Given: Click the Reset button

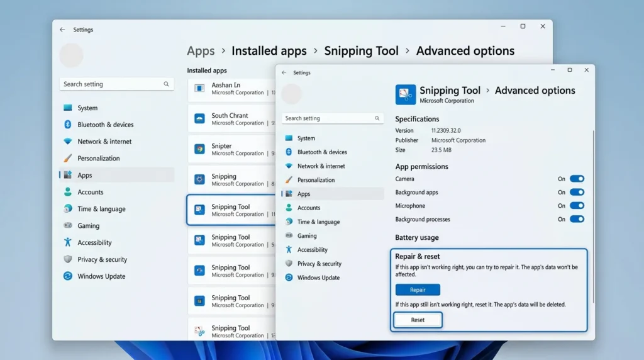Looking at the screenshot, I should 418,320.
